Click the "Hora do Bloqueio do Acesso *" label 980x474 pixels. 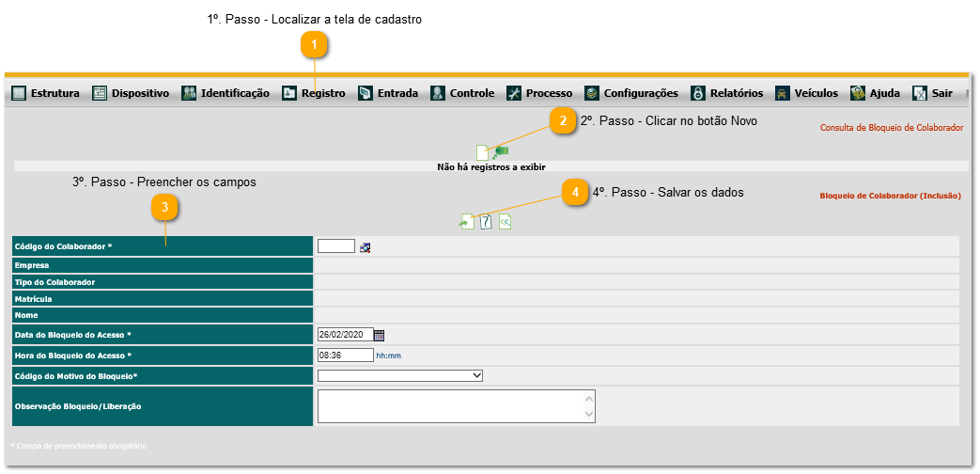pyautogui.click(x=73, y=355)
